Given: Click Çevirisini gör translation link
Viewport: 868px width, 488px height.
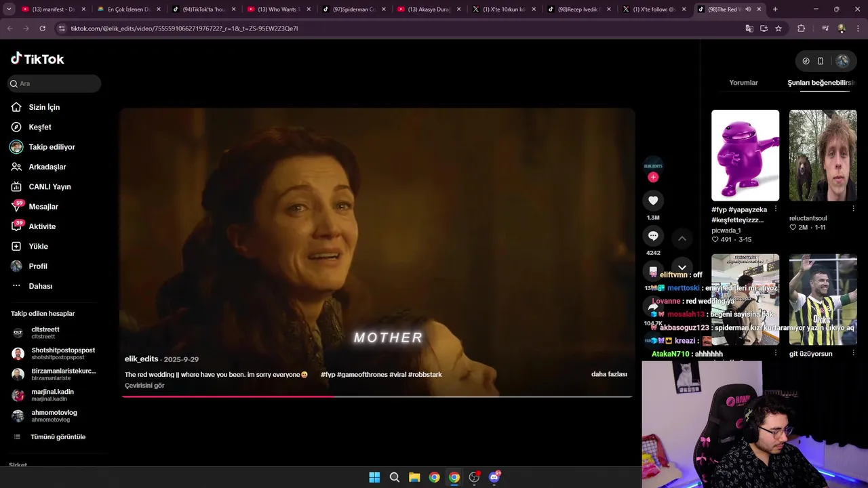Looking at the screenshot, I should click(x=144, y=386).
